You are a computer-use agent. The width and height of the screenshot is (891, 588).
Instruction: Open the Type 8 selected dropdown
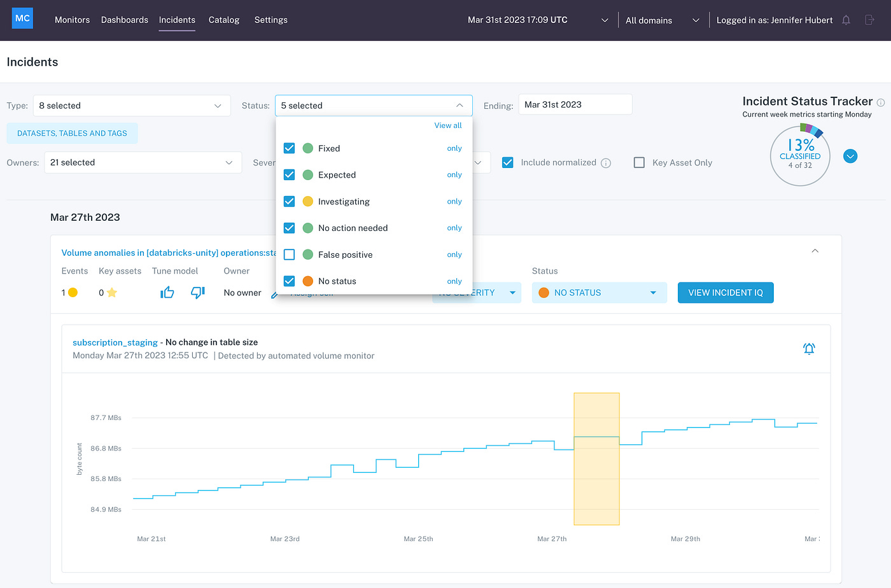point(131,106)
